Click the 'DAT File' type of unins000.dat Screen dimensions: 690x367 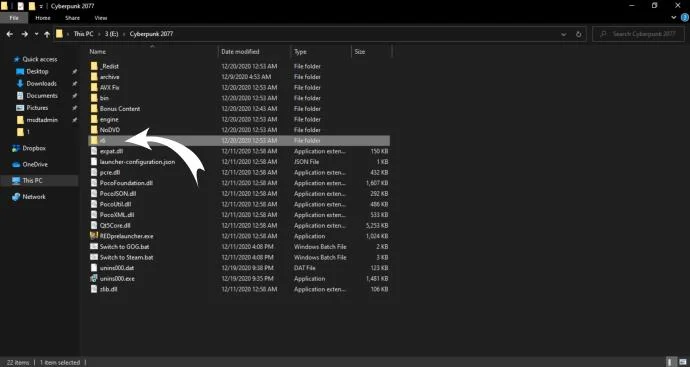305,268
